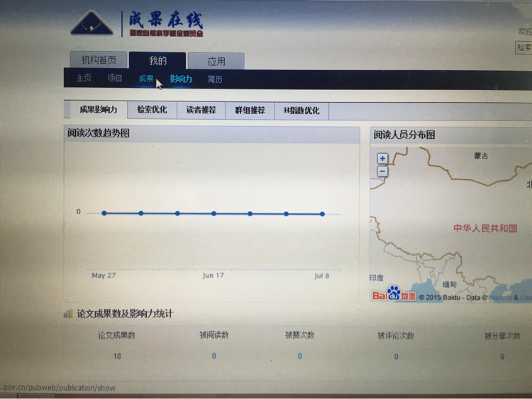Click the Jul 8 data point on chart
Image resolution: width=532 pixels, height=399 pixels.
point(322,214)
